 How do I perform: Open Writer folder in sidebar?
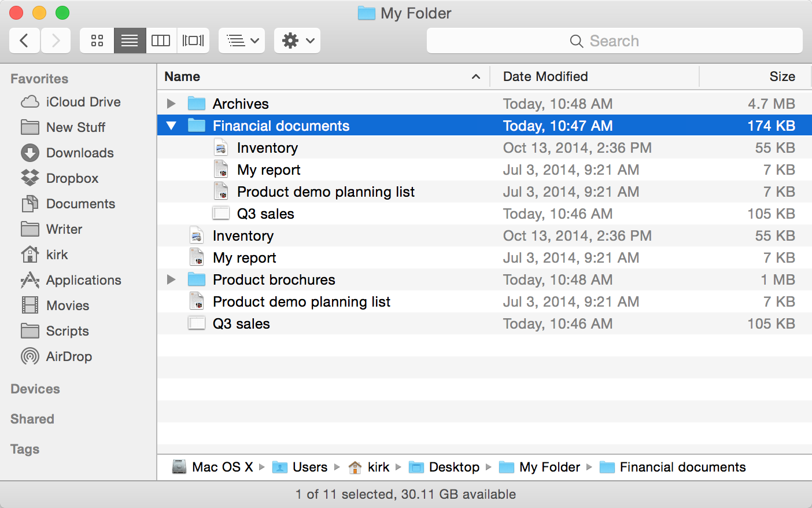tap(51, 229)
